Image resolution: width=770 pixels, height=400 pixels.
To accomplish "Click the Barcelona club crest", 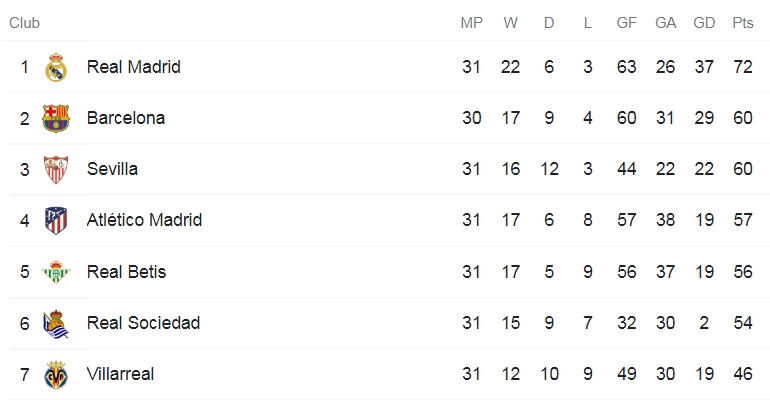I will click(x=56, y=118).
